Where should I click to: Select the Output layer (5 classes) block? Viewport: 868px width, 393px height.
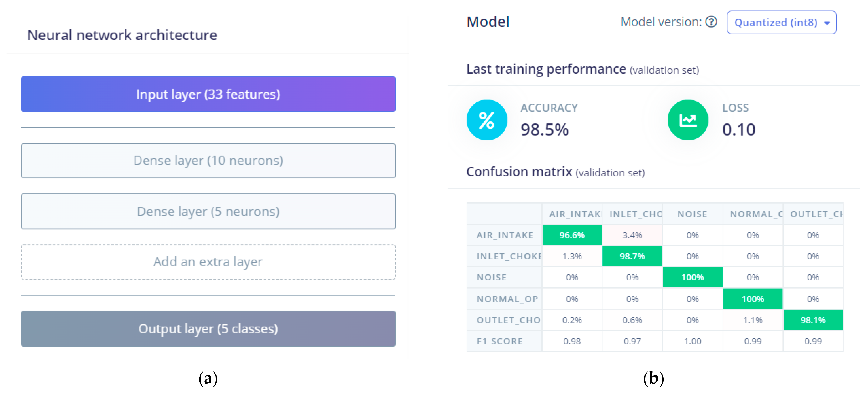(208, 329)
